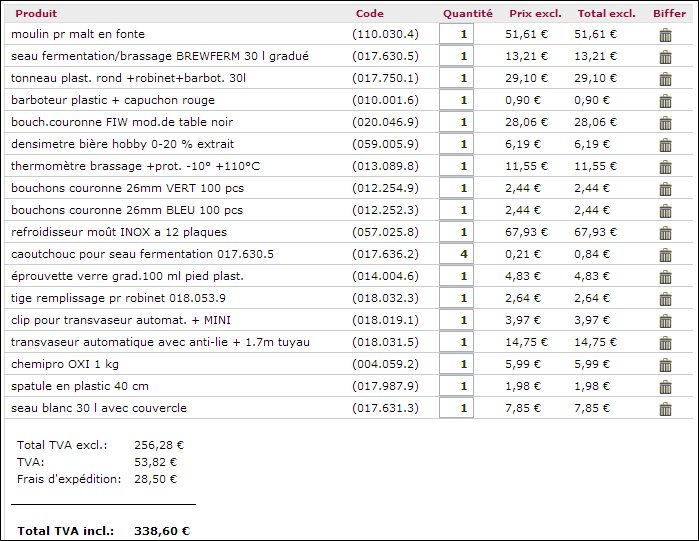Remove seau blanc 30 l avec couvercle
Viewport: 699px width, 541px height.
[x=665, y=409]
